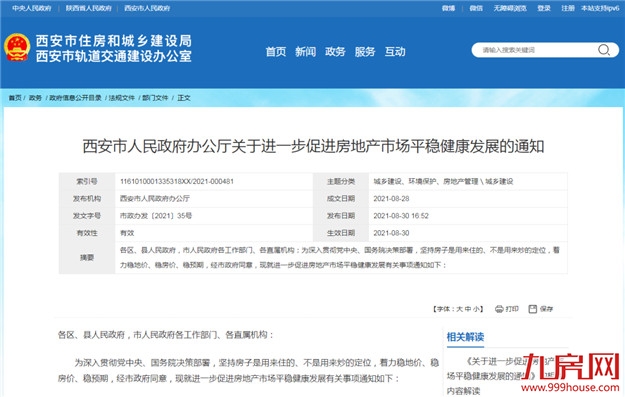Click the notice title heading
Image resolution: width=625 pixels, height=397 pixels.
313,147
